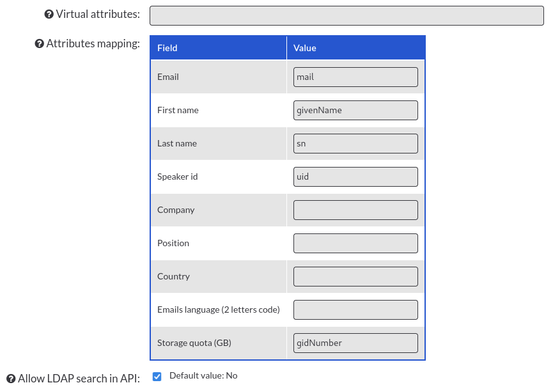This screenshot has height=392, width=553.
Task: Click the empty Country value field
Action: [355, 276]
